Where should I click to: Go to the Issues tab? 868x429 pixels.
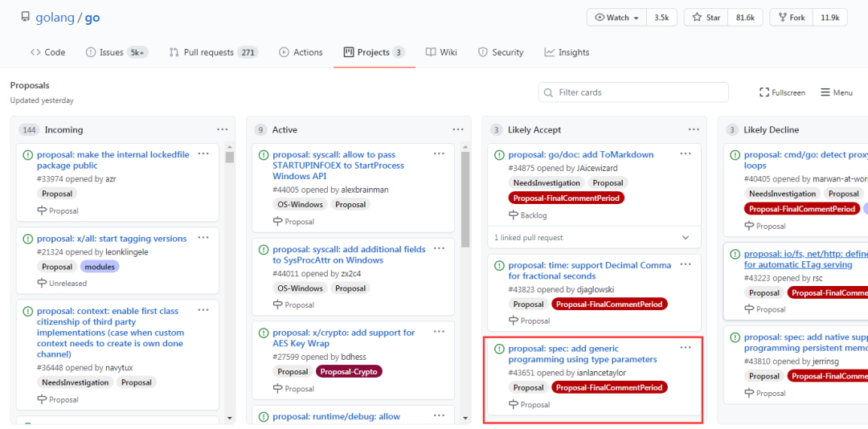coord(110,52)
